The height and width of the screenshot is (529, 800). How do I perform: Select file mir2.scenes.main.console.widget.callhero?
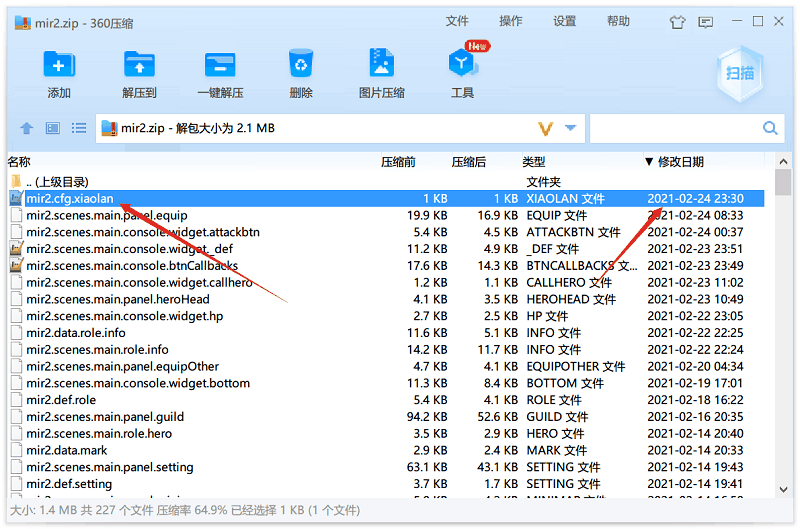point(386,283)
